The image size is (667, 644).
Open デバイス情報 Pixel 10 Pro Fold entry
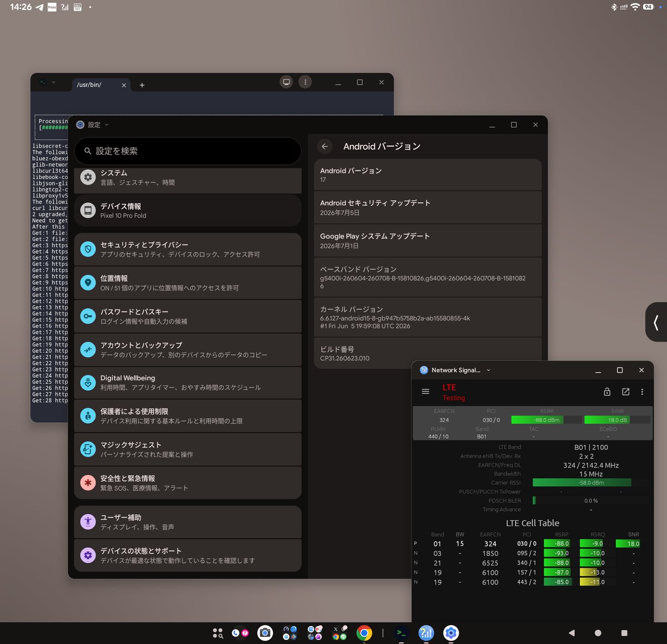coord(188,210)
